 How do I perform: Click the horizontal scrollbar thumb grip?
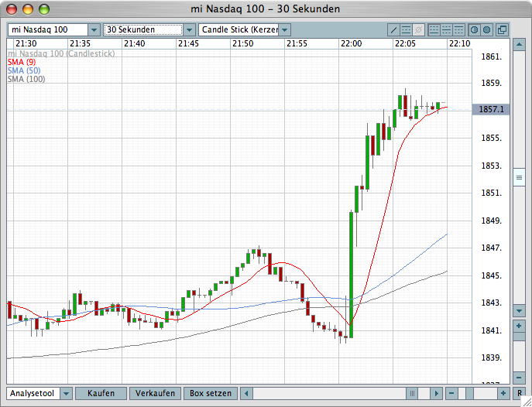[412, 393]
